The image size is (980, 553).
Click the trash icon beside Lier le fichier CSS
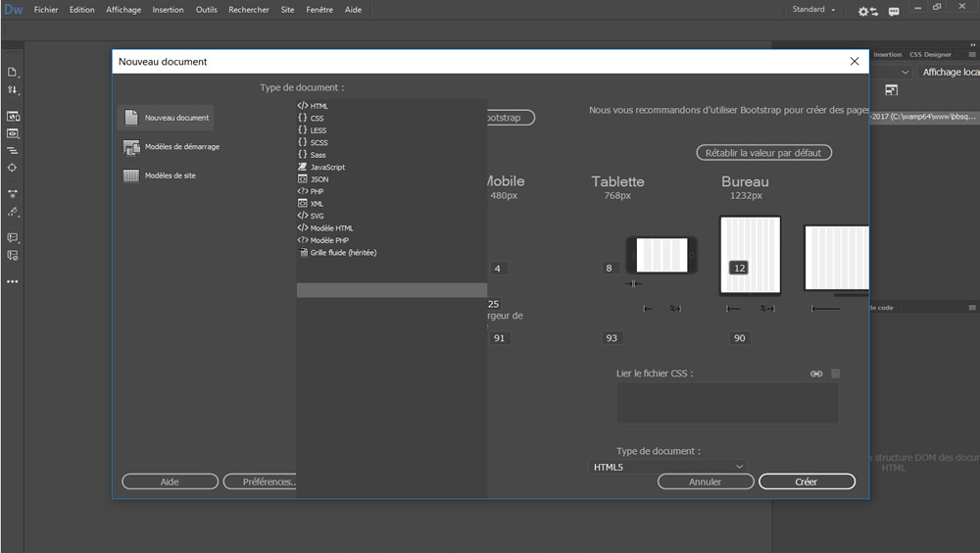click(x=836, y=374)
